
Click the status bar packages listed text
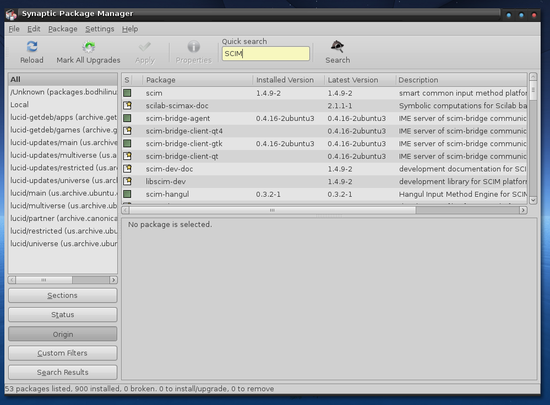pos(140,389)
